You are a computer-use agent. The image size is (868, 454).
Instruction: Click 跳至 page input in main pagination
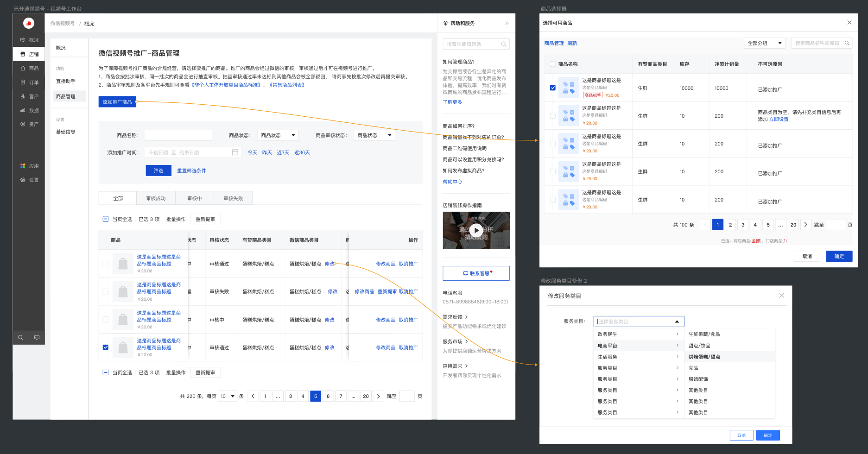click(407, 396)
